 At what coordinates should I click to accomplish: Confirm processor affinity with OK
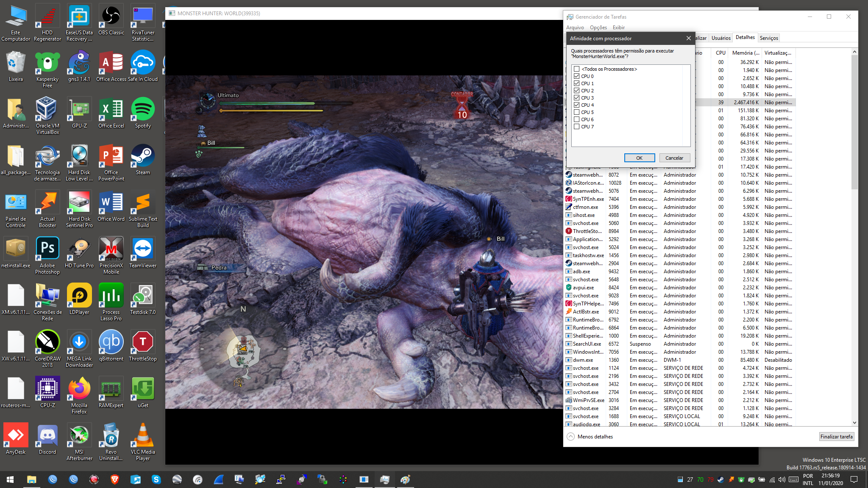click(640, 158)
